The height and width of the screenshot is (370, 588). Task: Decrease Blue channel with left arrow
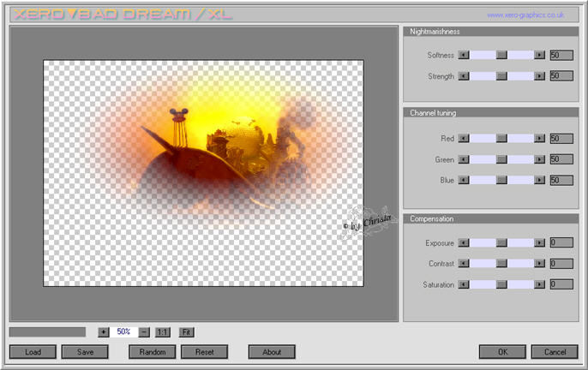[x=464, y=181]
